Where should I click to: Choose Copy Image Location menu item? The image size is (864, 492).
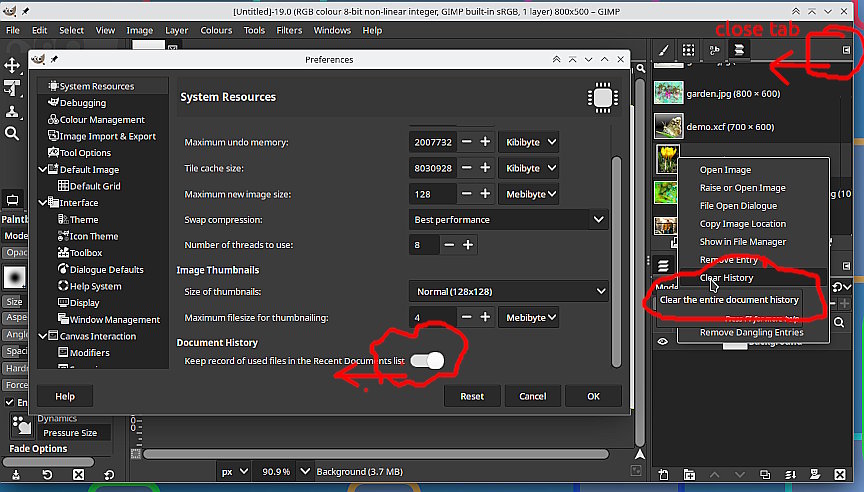tap(753, 224)
